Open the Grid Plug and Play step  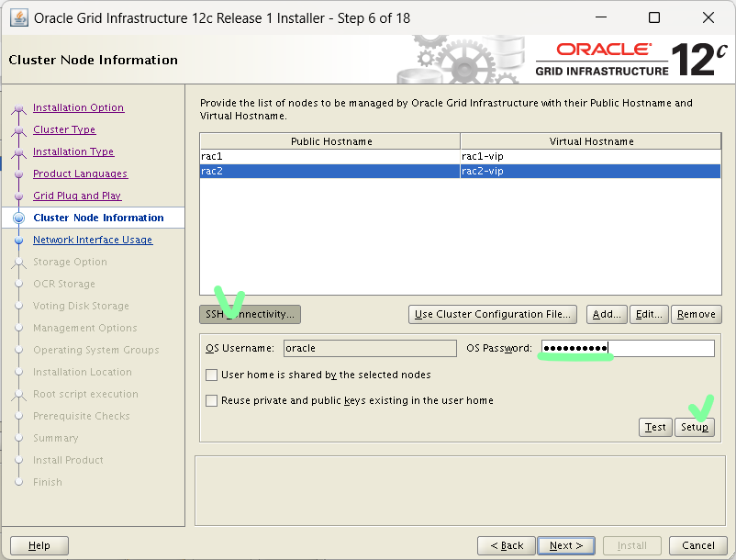point(77,196)
